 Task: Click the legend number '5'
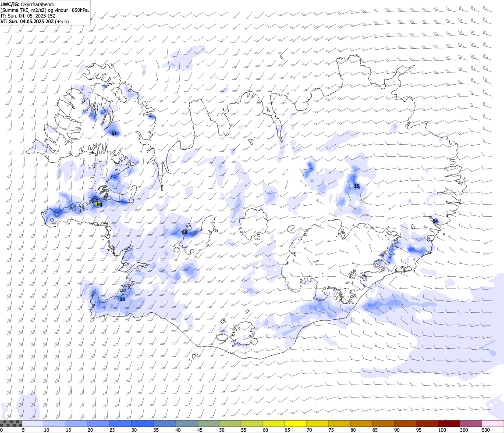(23, 430)
